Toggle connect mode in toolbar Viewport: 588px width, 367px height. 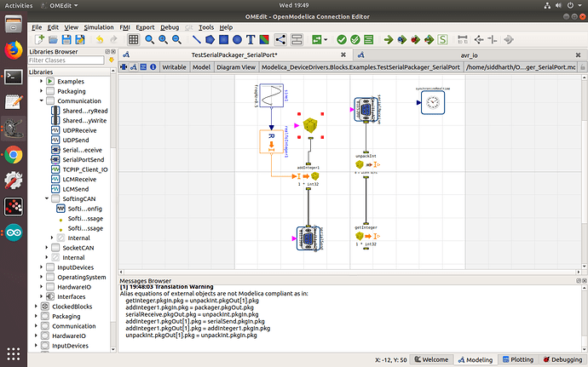[282, 39]
